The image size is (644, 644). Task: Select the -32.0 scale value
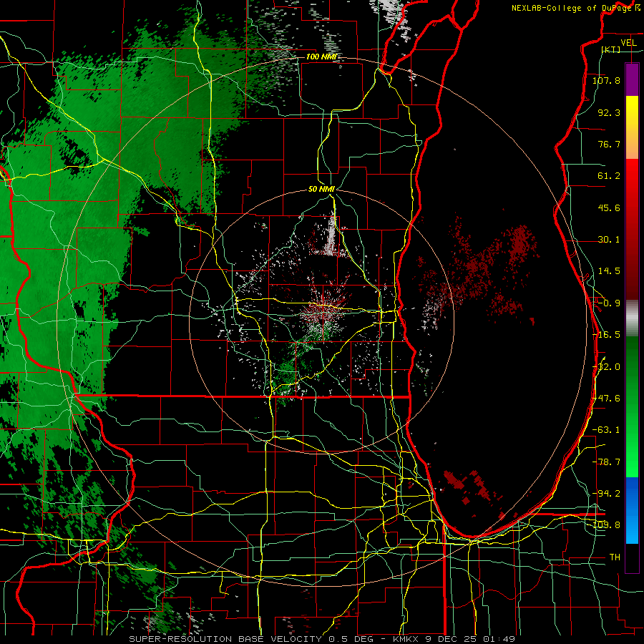pyautogui.click(x=606, y=367)
